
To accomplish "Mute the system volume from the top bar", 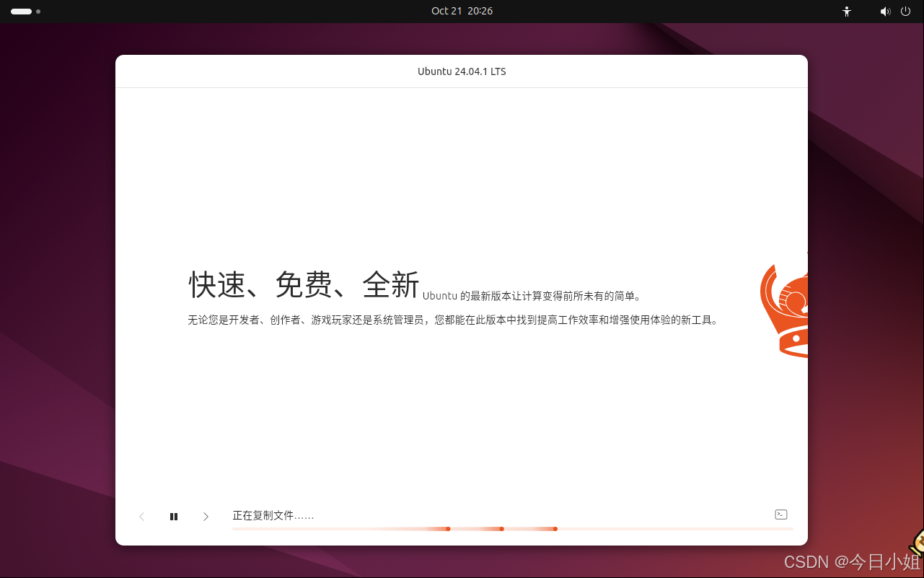I will pos(885,11).
